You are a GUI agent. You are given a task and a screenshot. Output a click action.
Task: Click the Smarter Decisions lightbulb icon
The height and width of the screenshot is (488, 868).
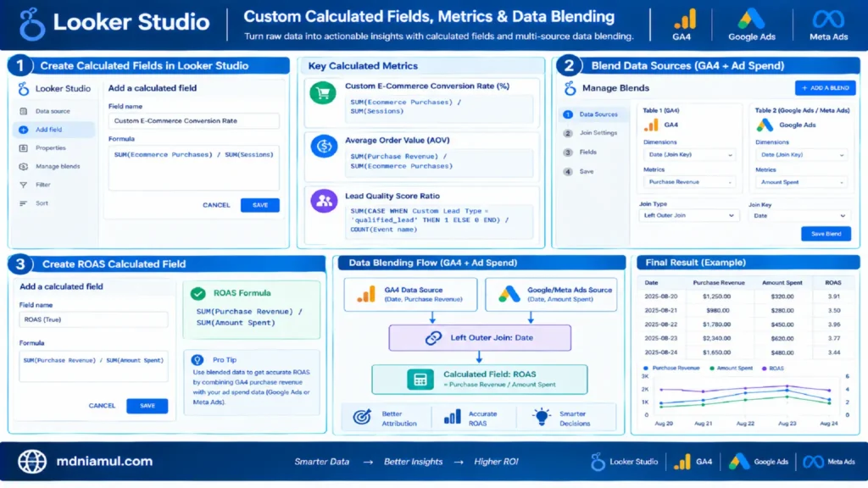point(542,417)
